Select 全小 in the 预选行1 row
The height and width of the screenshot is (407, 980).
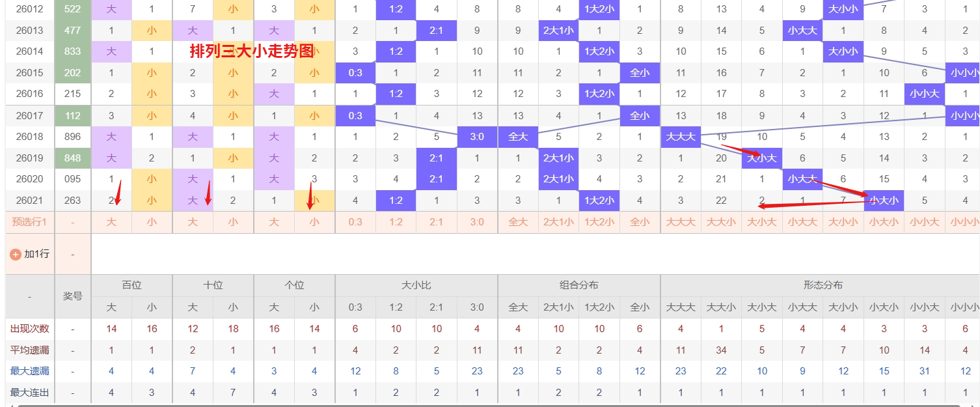click(x=640, y=222)
